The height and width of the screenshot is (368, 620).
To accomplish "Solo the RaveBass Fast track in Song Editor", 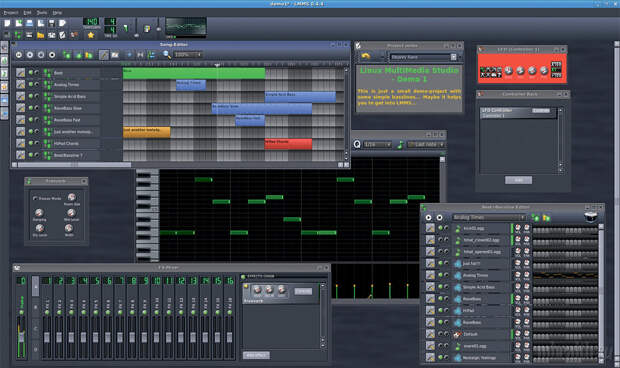I will [37, 119].
